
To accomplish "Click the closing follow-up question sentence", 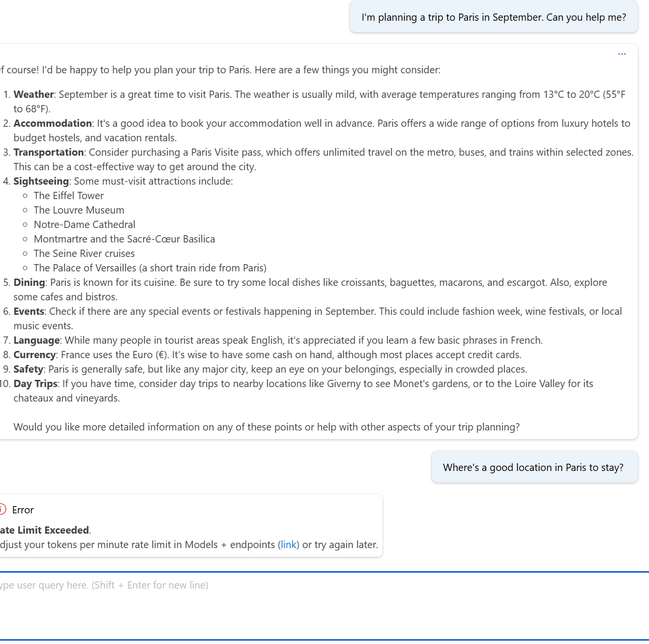I will point(267,427).
